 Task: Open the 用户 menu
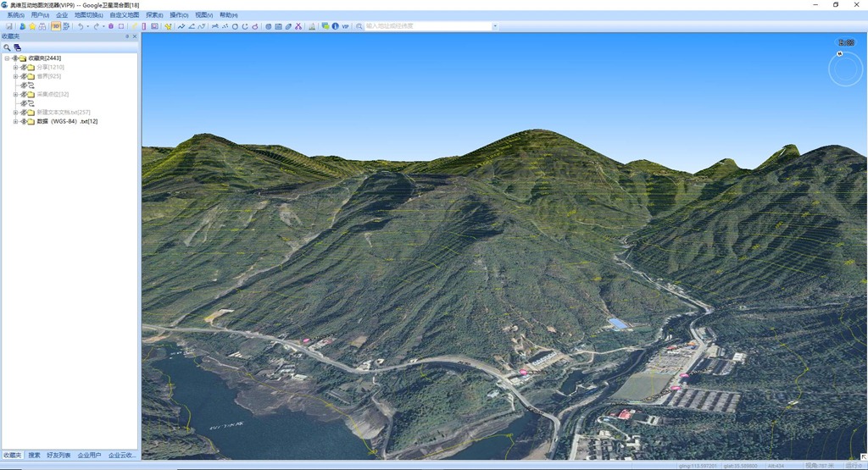40,15
